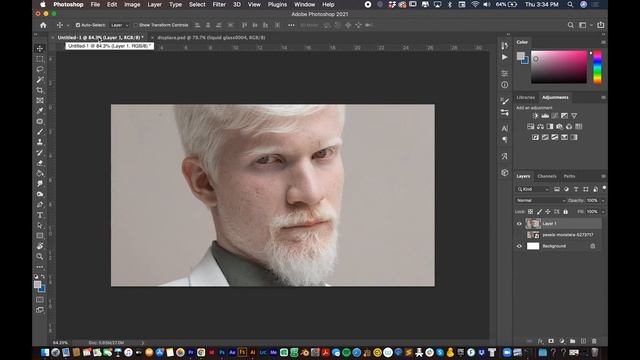Viewport: 640px width, 360px height.
Task: Hide the Background layer via eye icon
Action: (519, 246)
